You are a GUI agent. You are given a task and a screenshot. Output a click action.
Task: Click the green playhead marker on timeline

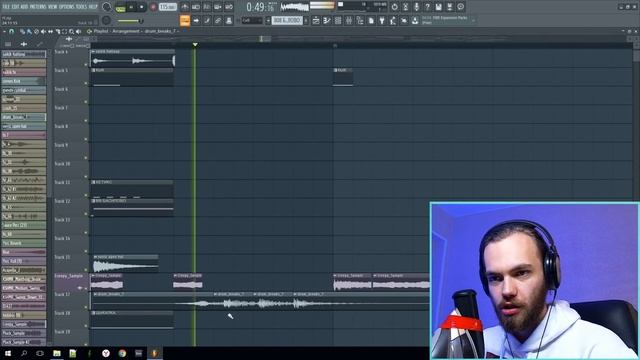click(195, 44)
